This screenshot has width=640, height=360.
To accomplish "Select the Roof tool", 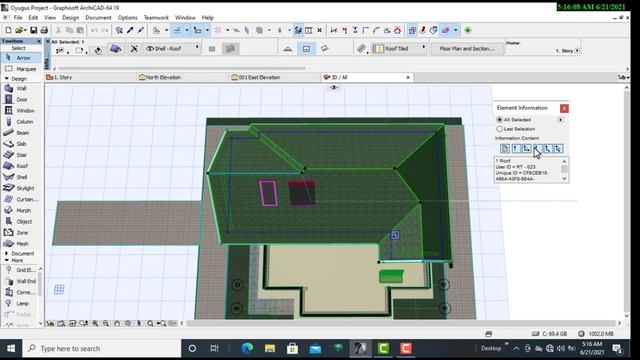I will 21,166.
